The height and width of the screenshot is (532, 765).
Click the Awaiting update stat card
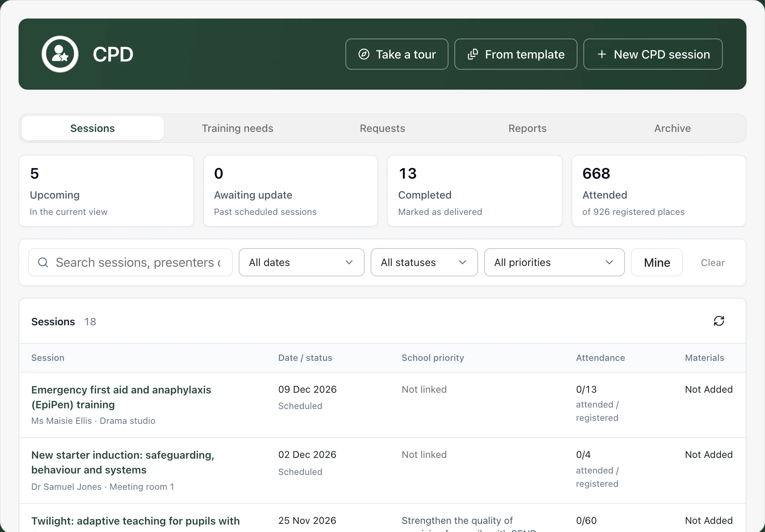click(291, 191)
